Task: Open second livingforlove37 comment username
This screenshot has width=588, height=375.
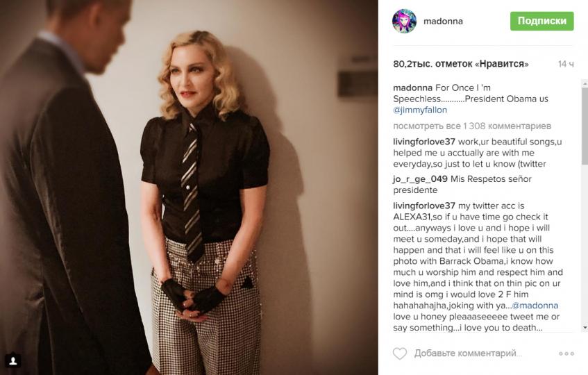Action: coord(424,206)
